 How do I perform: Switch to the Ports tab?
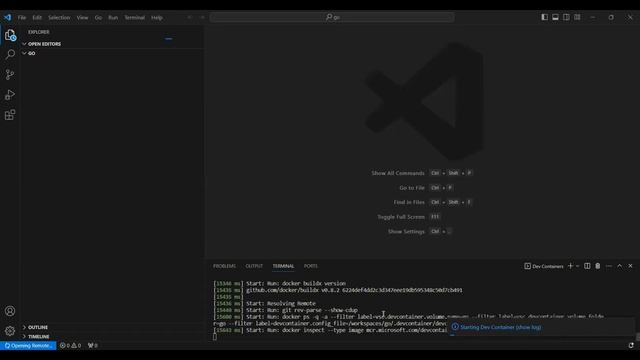tap(311, 266)
